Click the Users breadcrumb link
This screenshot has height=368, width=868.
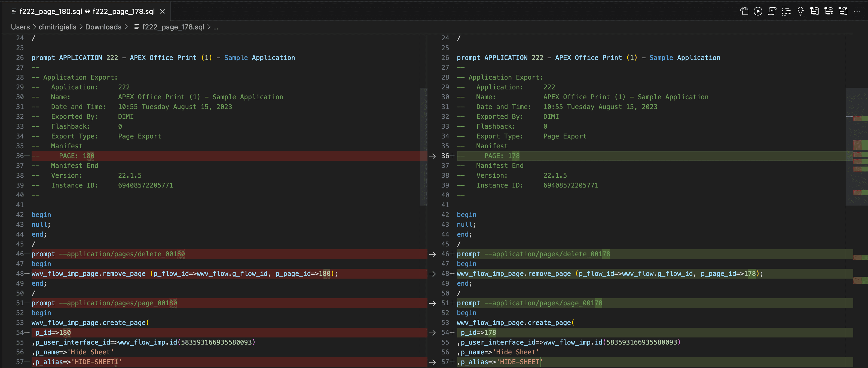point(20,27)
